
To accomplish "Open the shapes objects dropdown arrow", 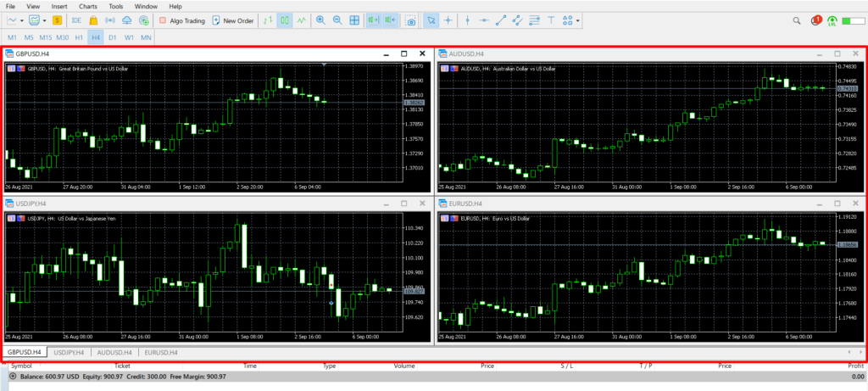I will tap(578, 20).
